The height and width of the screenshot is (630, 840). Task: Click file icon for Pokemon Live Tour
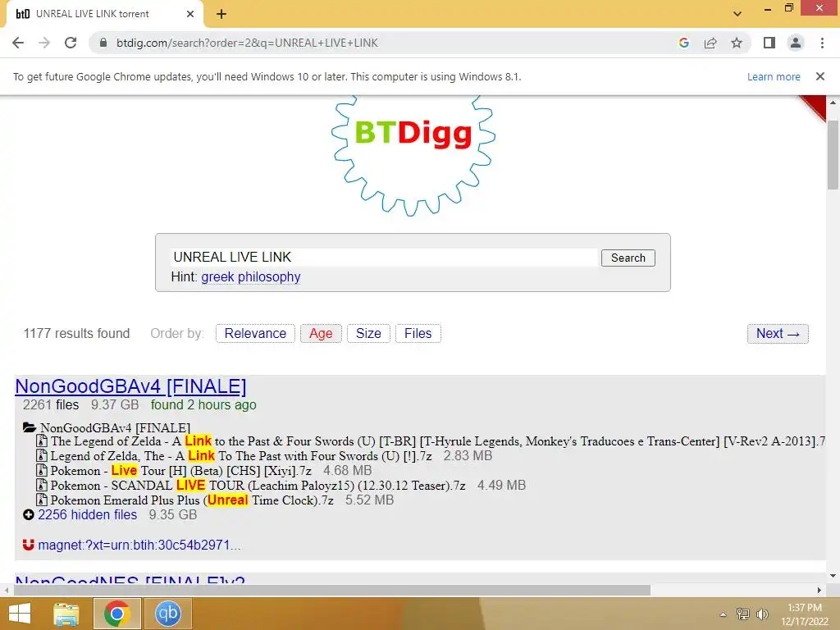41,470
